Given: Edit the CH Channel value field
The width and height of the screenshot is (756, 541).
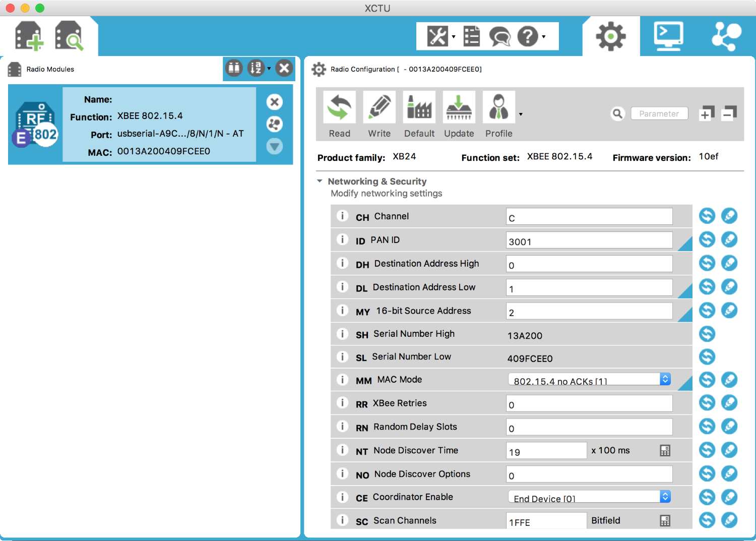Looking at the screenshot, I should coord(589,216).
